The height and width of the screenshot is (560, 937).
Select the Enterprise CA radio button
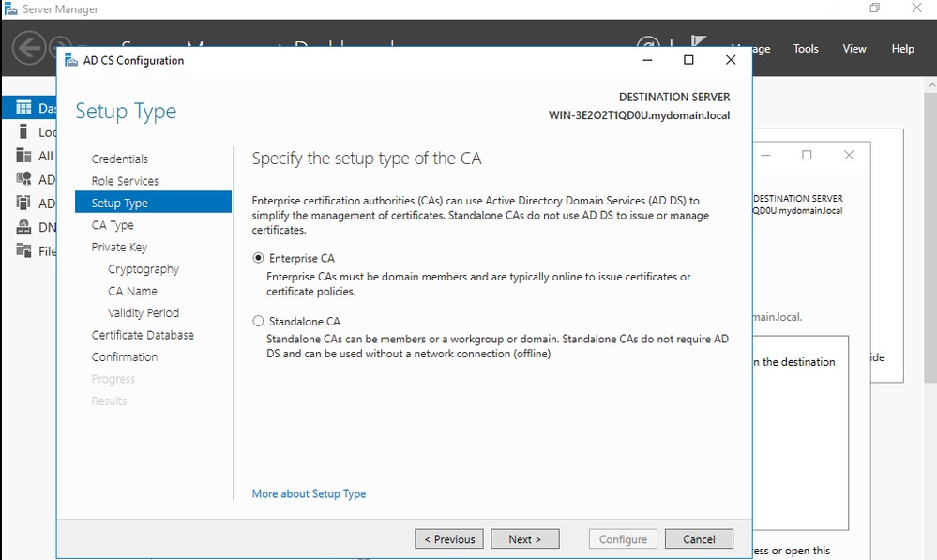[257, 258]
